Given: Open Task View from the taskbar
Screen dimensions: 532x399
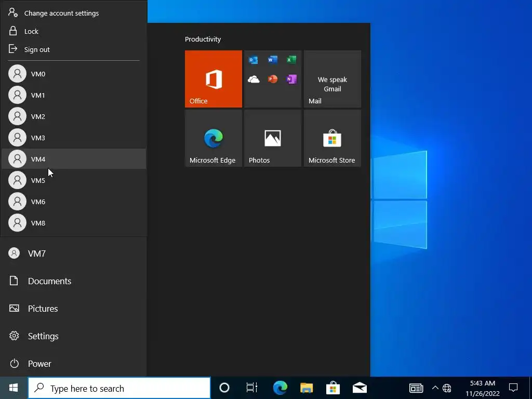Looking at the screenshot, I should (x=252, y=388).
